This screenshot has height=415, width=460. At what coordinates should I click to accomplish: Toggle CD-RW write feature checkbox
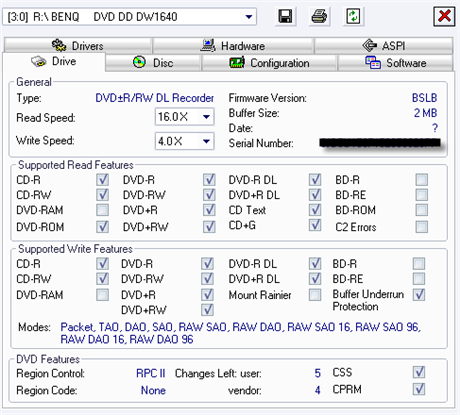click(x=102, y=279)
